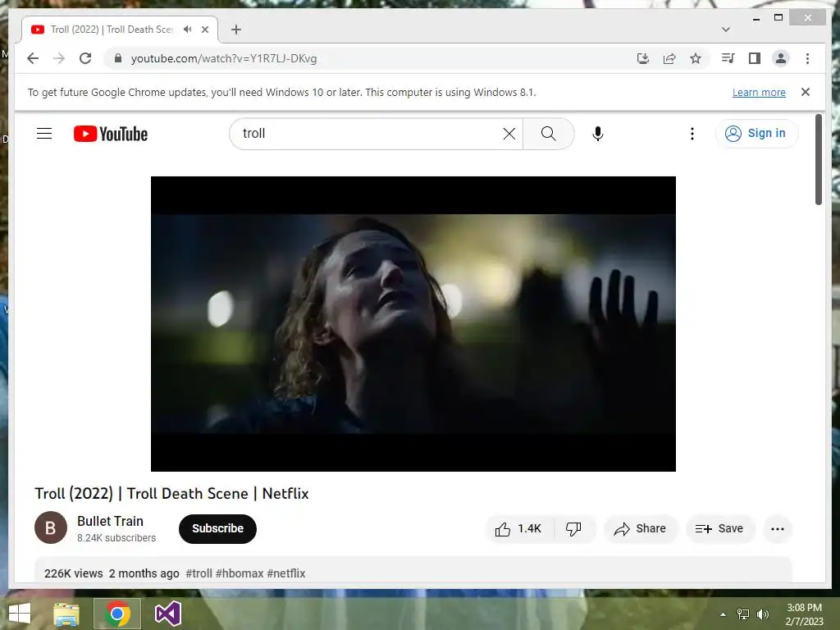Click the #troll hashtag

[199, 573]
